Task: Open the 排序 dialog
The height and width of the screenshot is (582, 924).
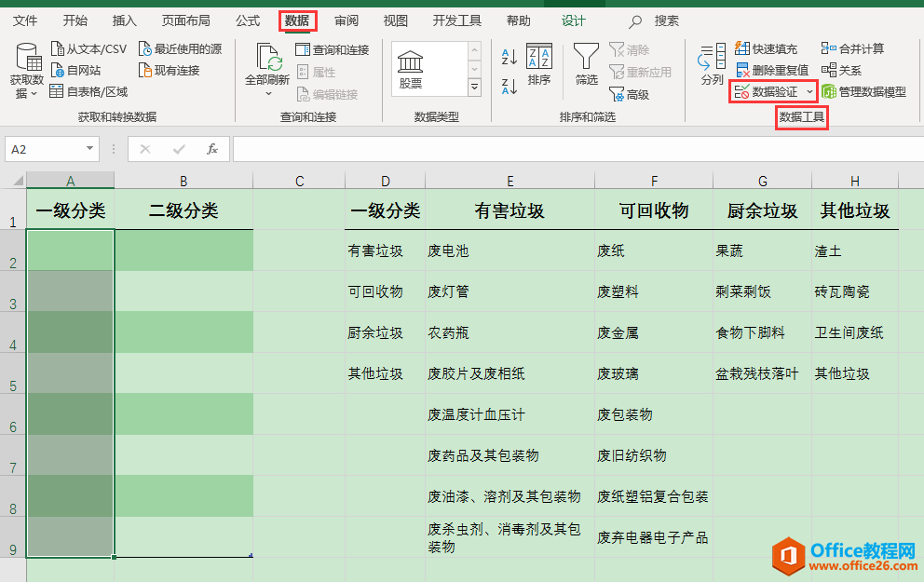Action: click(539, 64)
